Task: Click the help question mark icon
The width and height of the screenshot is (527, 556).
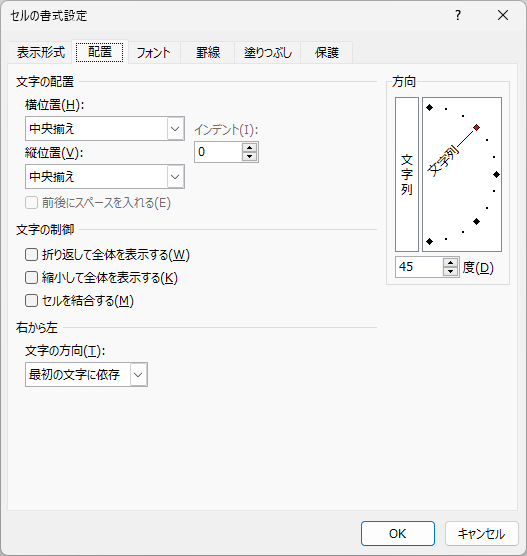Action: pos(458,15)
